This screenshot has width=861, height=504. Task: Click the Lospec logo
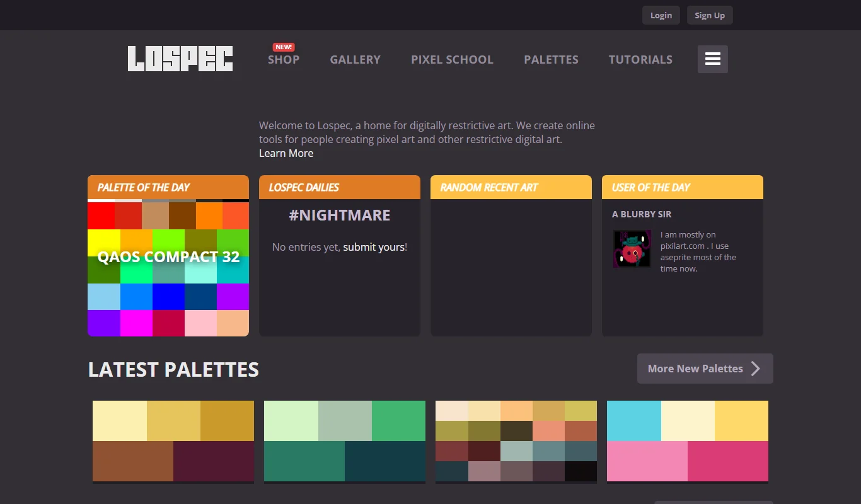[x=180, y=59]
